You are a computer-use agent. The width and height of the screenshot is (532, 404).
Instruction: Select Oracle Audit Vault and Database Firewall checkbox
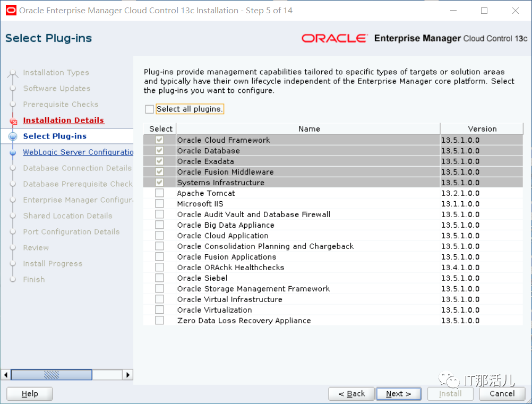click(x=159, y=214)
